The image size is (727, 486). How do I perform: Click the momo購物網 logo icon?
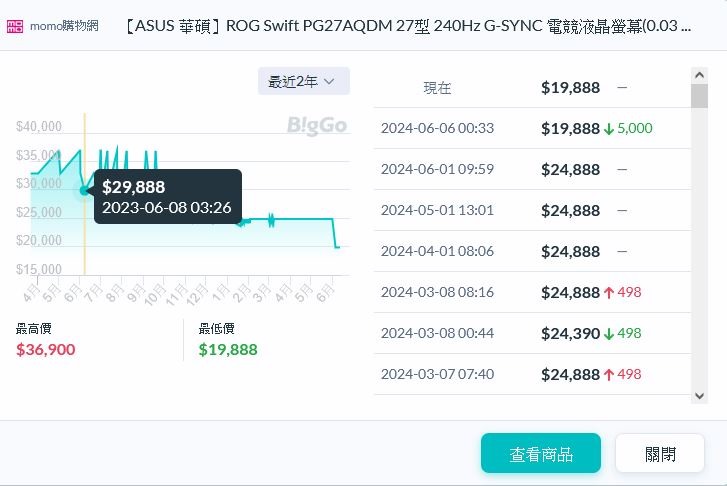click(15, 25)
